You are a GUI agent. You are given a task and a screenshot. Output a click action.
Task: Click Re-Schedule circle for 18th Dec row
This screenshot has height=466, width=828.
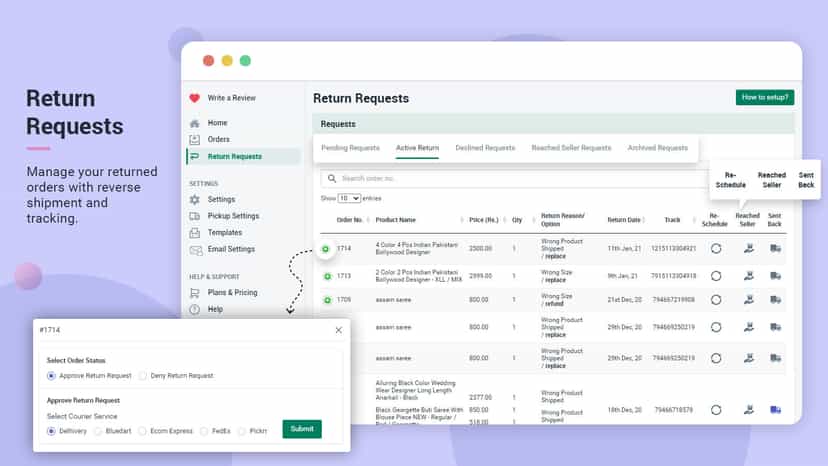716,410
